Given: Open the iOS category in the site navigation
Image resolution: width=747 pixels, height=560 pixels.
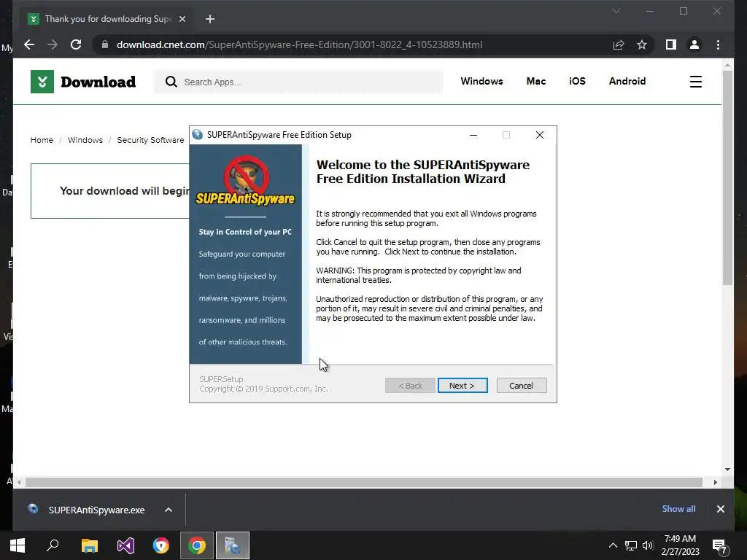Looking at the screenshot, I should pyautogui.click(x=577, y=81).
